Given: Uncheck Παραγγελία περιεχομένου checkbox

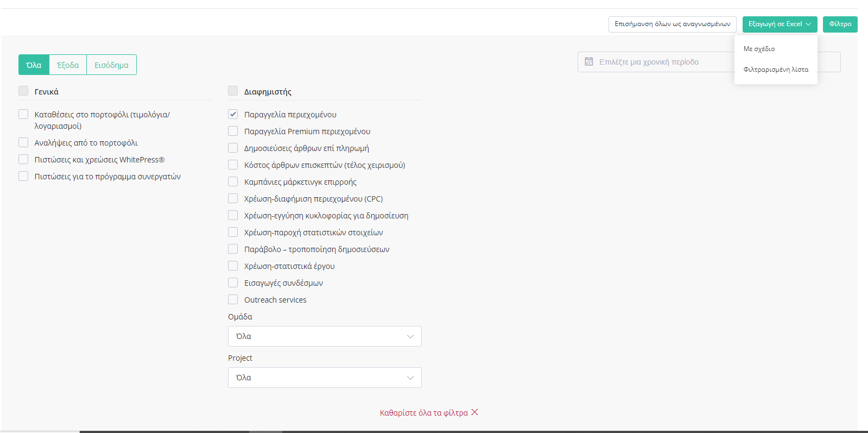Looking at the screenshot, I should coord(233,114).
